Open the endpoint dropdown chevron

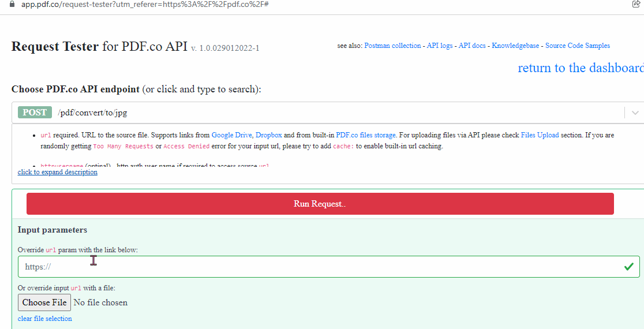click(635, 113)
